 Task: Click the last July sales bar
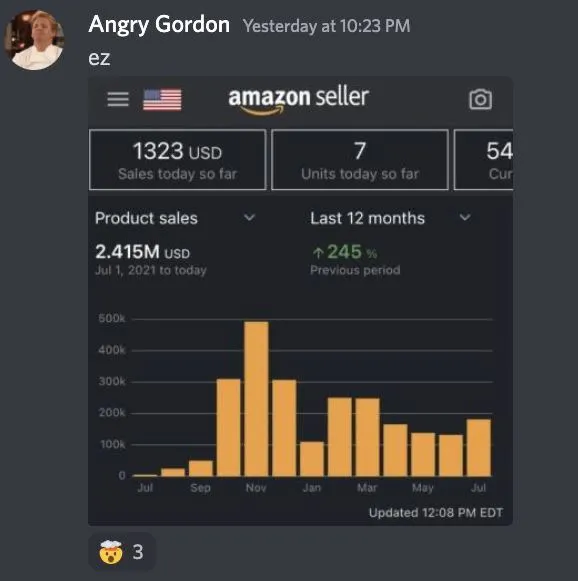(x=479, y=448)
